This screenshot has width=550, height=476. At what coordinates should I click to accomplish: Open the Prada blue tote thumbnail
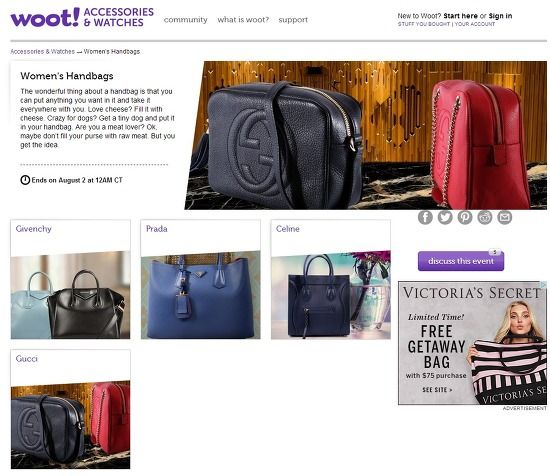point(201,280)
